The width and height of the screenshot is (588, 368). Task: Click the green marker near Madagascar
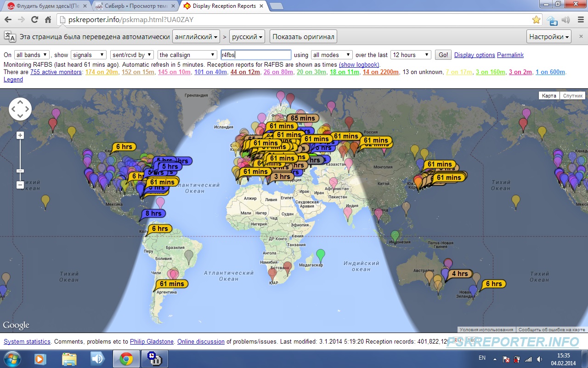click(321, 254)
